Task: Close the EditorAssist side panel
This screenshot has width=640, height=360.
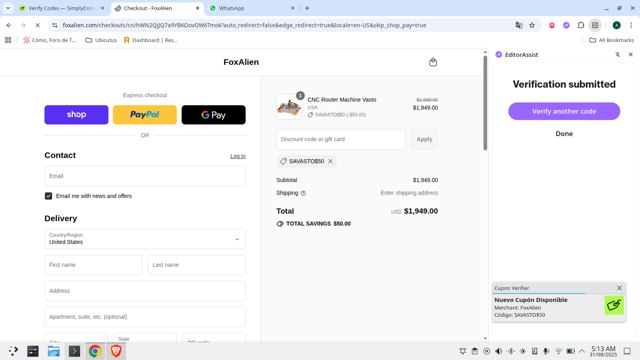Action: tap(631, 54)
